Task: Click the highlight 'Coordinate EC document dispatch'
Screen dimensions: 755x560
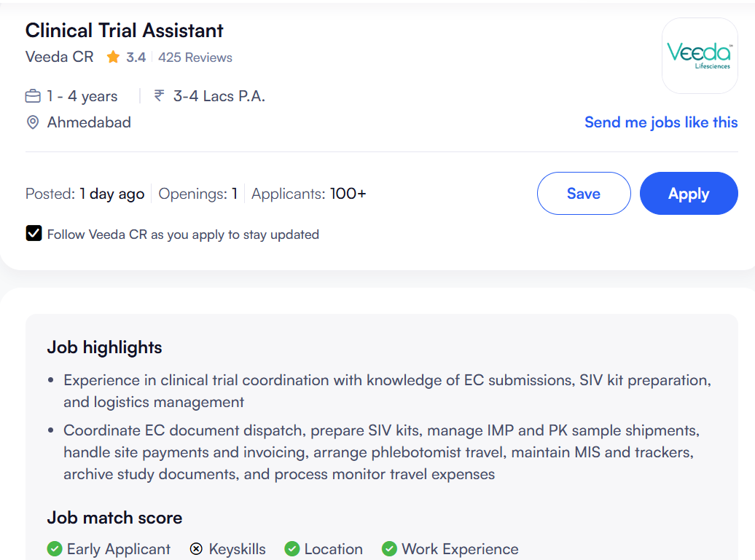Action: tap(381, 451)
